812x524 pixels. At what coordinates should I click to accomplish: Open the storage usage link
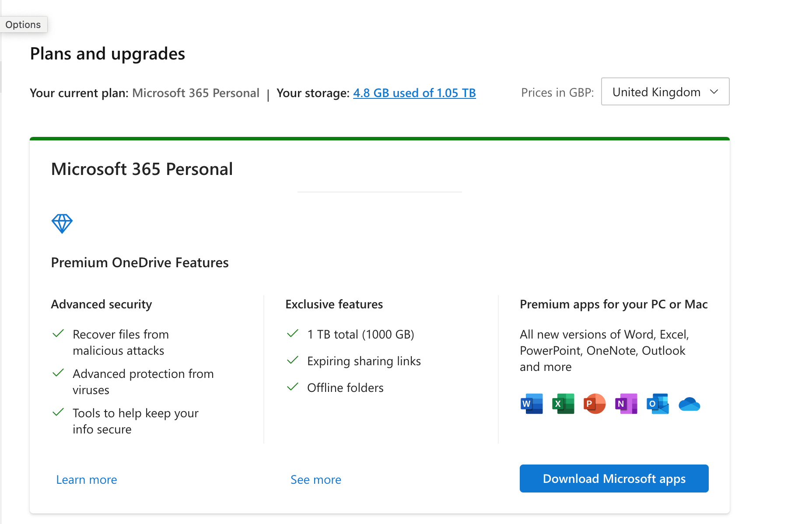(414, 93)
